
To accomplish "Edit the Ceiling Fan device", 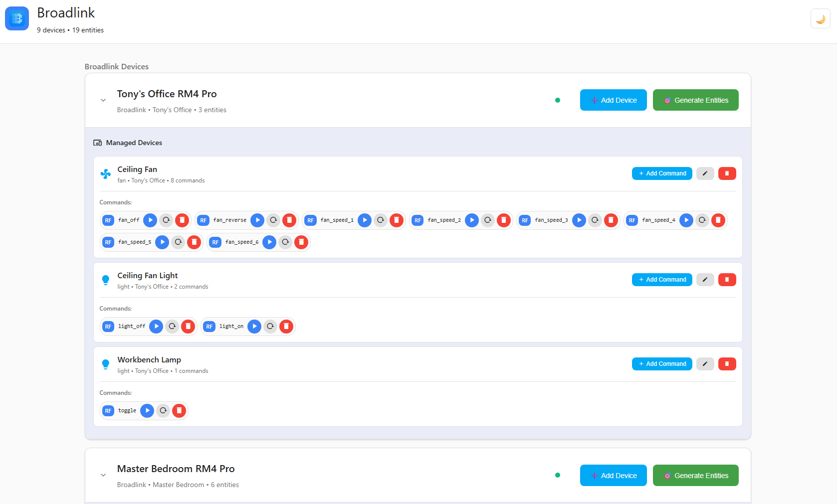I will click(705, 173).
